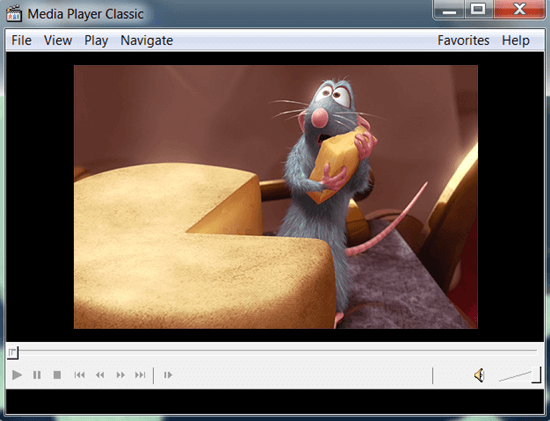Click the Media Player Classic title bar icon
The image size is (550, 421).
[x=14, y=14]
